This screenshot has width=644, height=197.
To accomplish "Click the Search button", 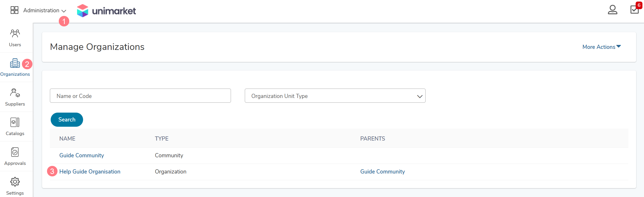I will pos(67,120).
